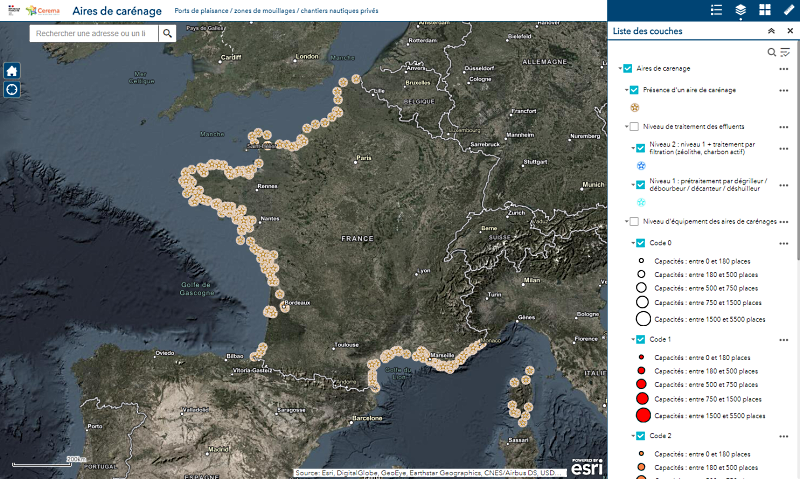Click the careening marker near Bordeaux
This screenshot has width=800, height=479.
(285, 307)
